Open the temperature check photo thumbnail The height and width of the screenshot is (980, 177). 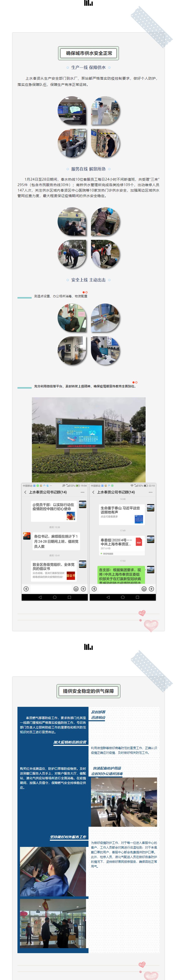coord(72,318)
